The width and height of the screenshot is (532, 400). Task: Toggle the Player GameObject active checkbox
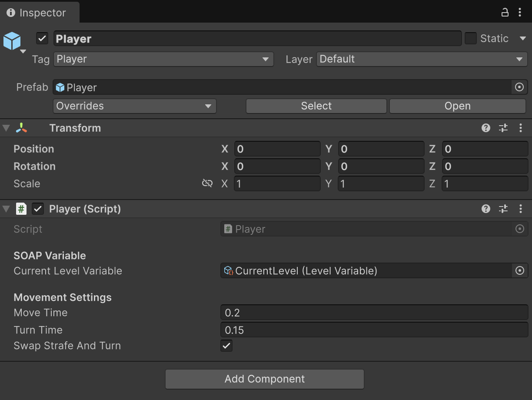tap(42, 38)
